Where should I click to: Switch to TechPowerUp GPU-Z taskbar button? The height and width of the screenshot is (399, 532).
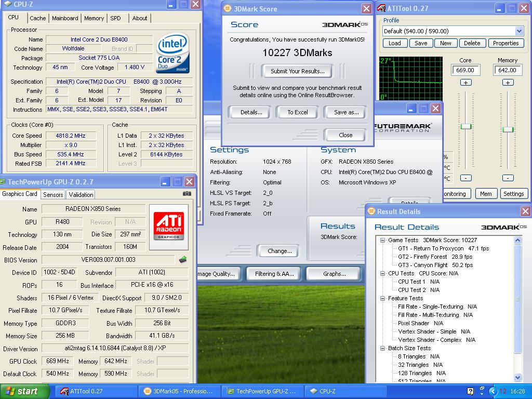click(263, 391)
